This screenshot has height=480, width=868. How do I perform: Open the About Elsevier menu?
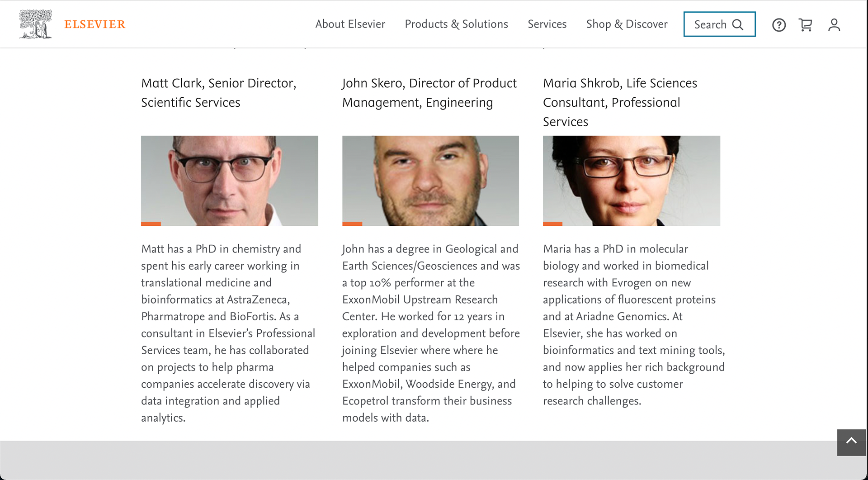point(350,24)
